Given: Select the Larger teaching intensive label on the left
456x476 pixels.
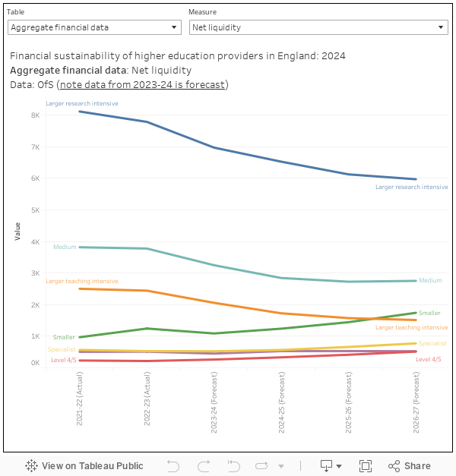Looking at the screenshot, I should [x=82, y=282].
